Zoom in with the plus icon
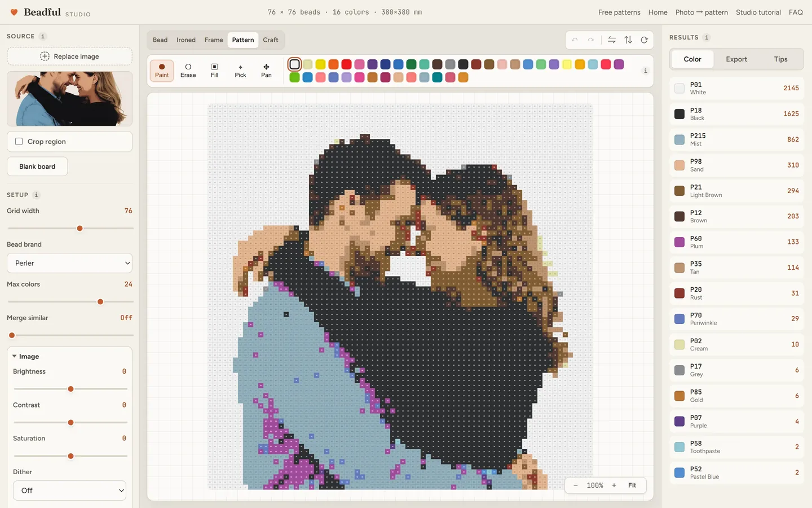812x508 pixels. 614,485
